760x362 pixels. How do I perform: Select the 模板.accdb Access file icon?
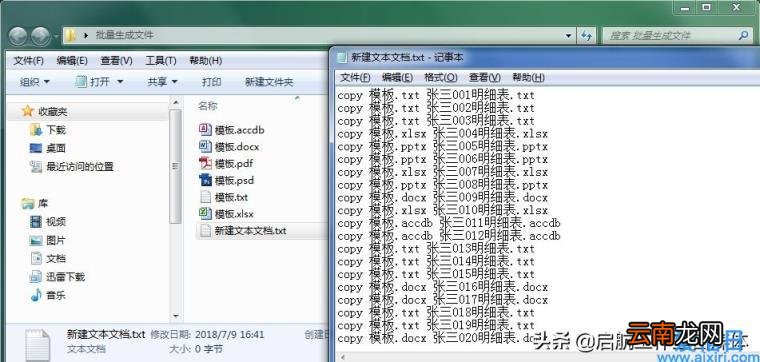point(205,129)
